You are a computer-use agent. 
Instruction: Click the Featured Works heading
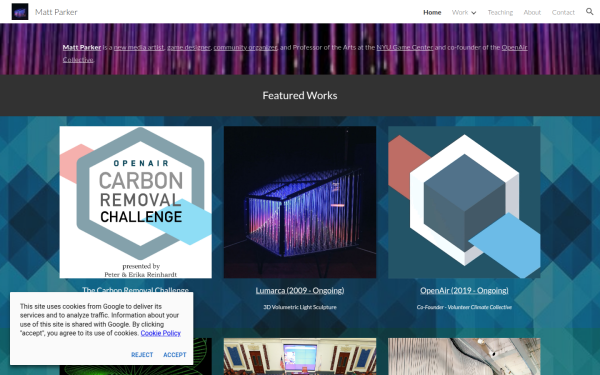[300, 95]
